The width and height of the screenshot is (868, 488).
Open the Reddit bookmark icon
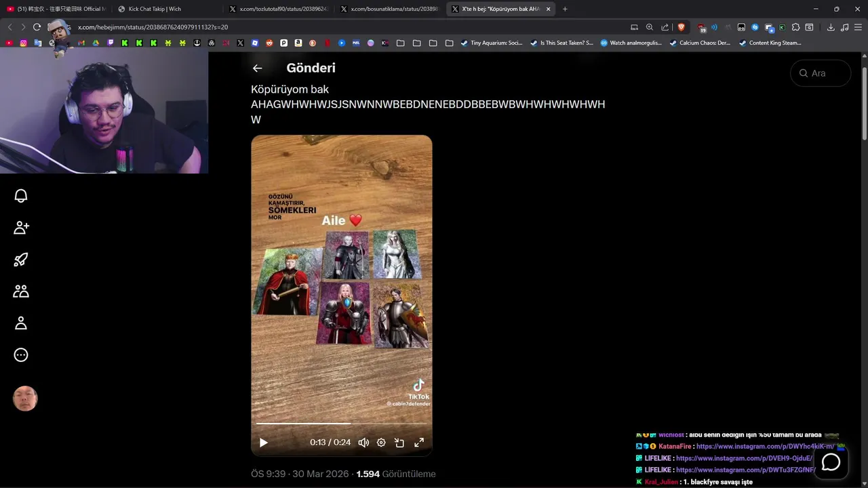tap(269, 43)
